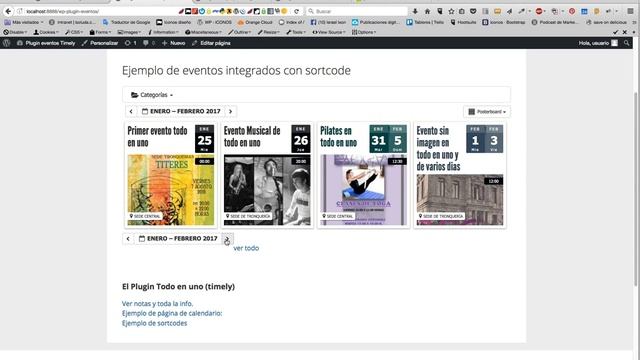Open the save on delicious bookmark

606,22
